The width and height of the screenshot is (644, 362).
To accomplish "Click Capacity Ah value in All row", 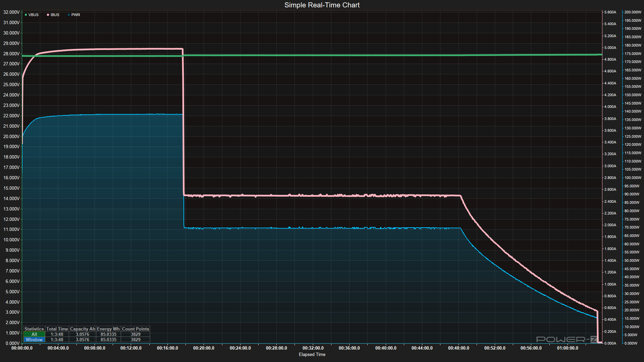I will [83, 334].
